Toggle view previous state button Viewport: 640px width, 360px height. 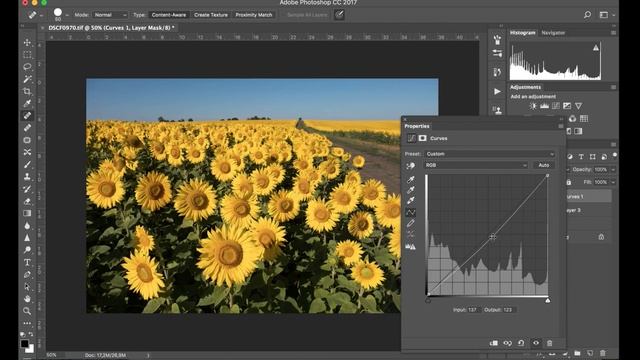(x=507, y=343)
